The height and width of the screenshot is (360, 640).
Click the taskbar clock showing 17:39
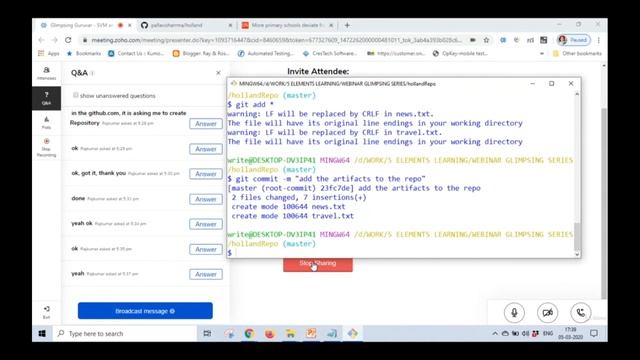[x=571, y=333]
